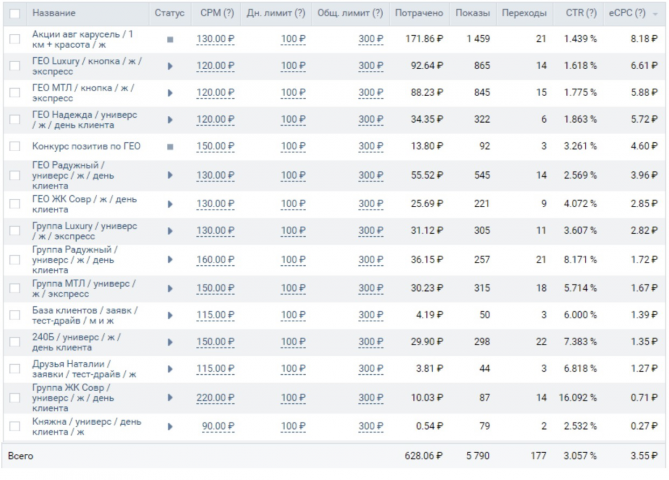This screenshot has width=669, height=480.
Task: Click the total CTR 3.057 %
Action: coord(580,456)
